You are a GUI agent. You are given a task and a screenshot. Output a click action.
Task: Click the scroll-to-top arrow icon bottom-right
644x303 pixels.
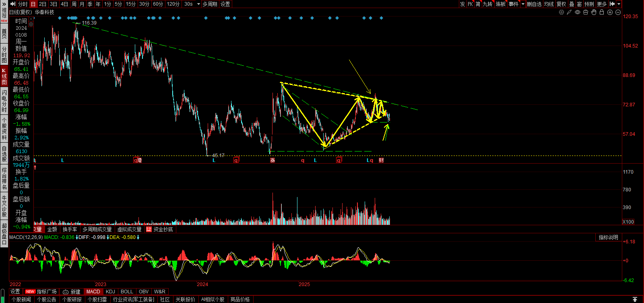pos(635,299)
